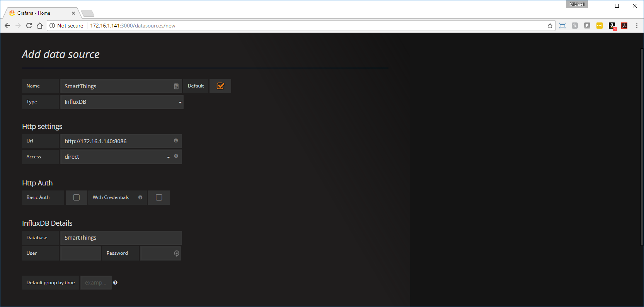Open the Chrome three-dot menu
This screenshot has width=644, height=307.
637,26
